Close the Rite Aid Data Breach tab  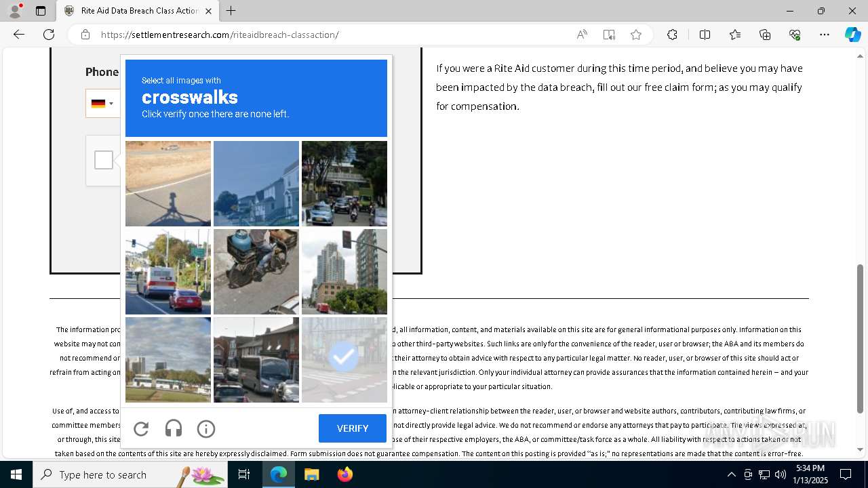(208, 11)
